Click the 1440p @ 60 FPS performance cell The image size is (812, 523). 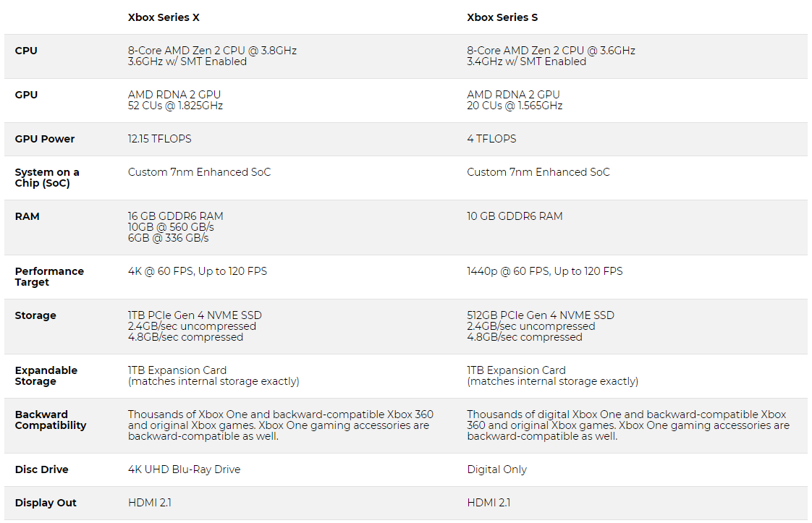pos(545,271)
